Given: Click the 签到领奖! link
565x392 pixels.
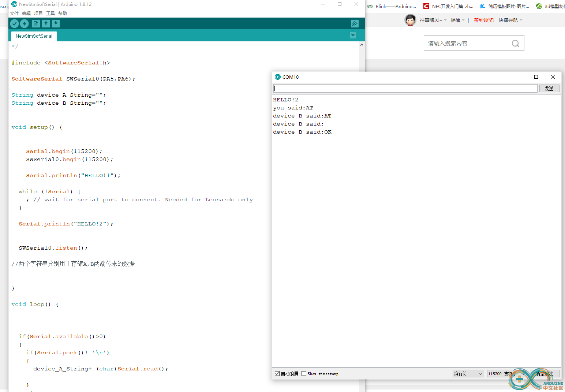Looking at the screenshot, I should coord(484,20).
